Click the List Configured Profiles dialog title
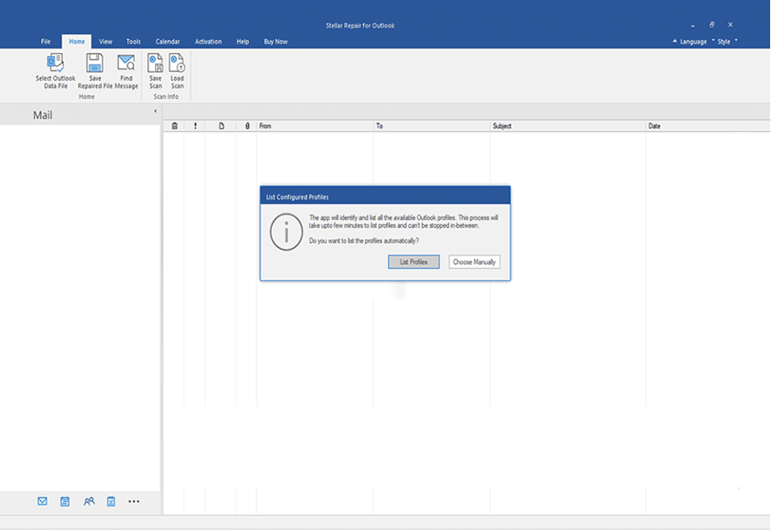Screen dimensions: 771x532 tap(297, 197)
